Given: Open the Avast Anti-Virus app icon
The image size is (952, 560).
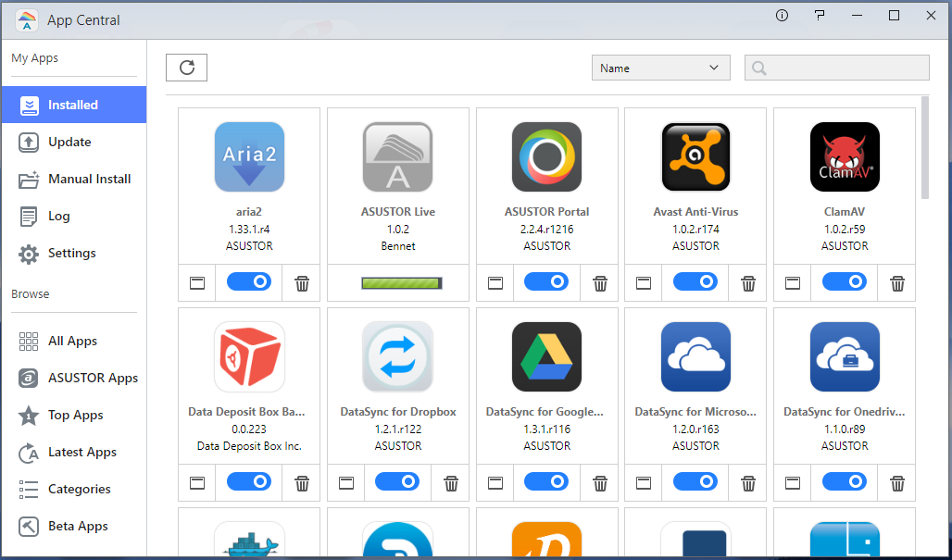Looking at the screenshot, I should tap(695, 156).
